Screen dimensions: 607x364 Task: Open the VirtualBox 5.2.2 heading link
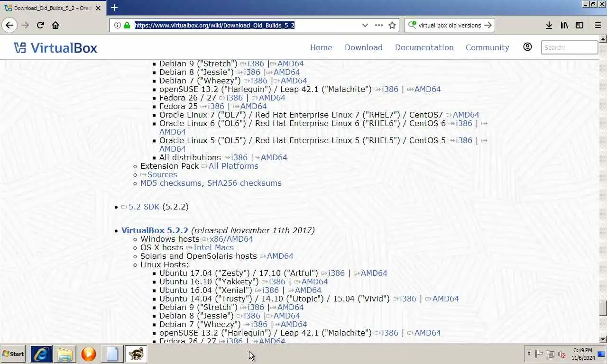coord(155,230)
